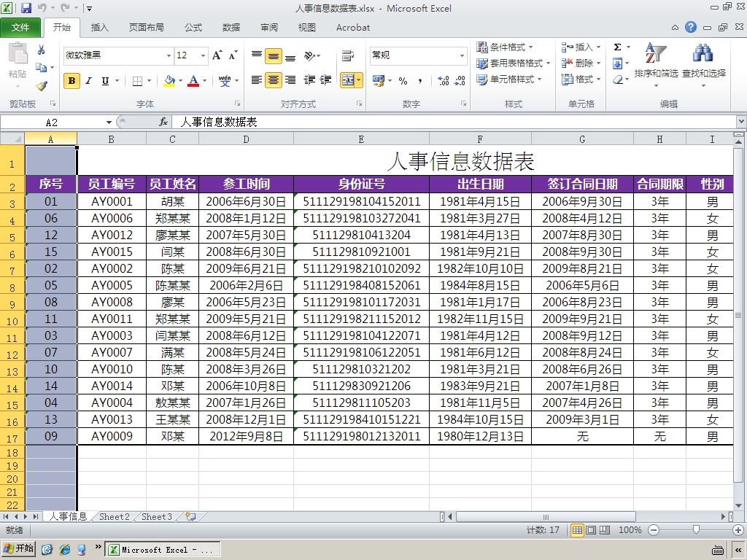747x560 pixels.
Task: Click 格式 format cells button
Action: pyautogui.click(x=580, y=79)
